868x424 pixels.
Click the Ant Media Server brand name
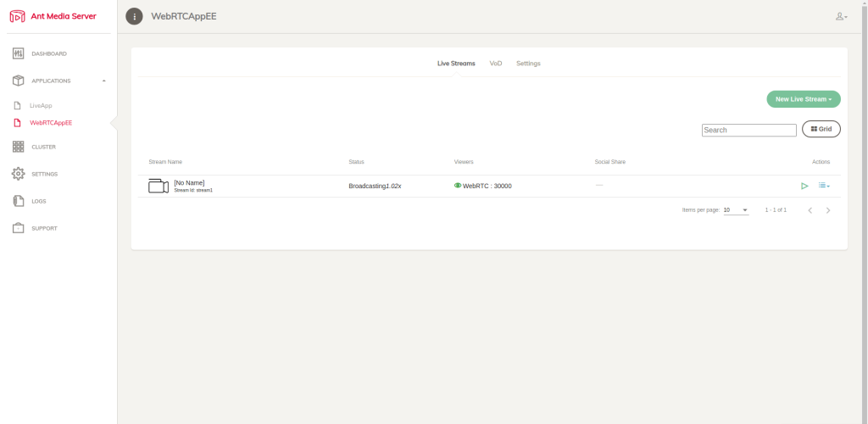pos(64,17)
